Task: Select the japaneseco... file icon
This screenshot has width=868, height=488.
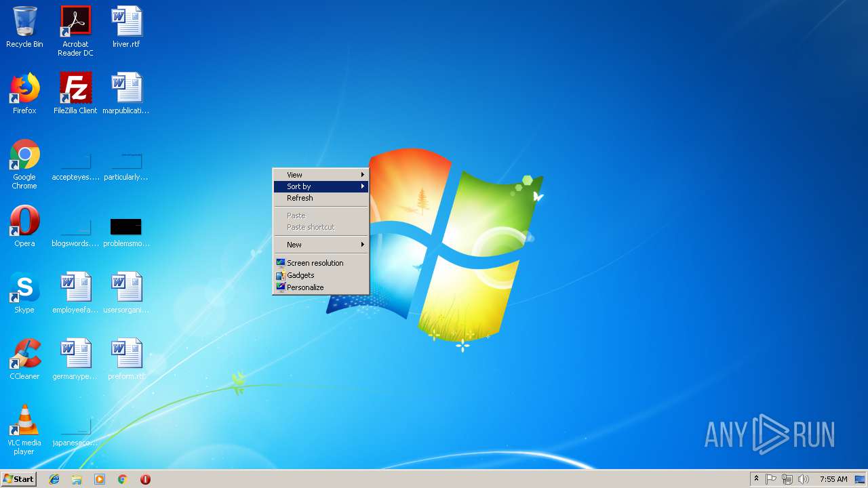Action: (75, 432)
